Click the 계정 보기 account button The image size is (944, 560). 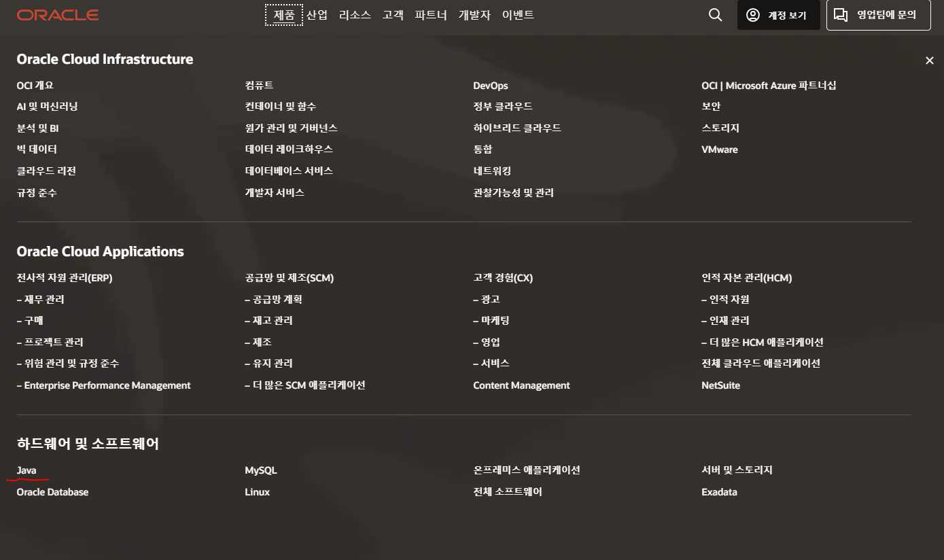pyautogui.click(x=779, y=15)
